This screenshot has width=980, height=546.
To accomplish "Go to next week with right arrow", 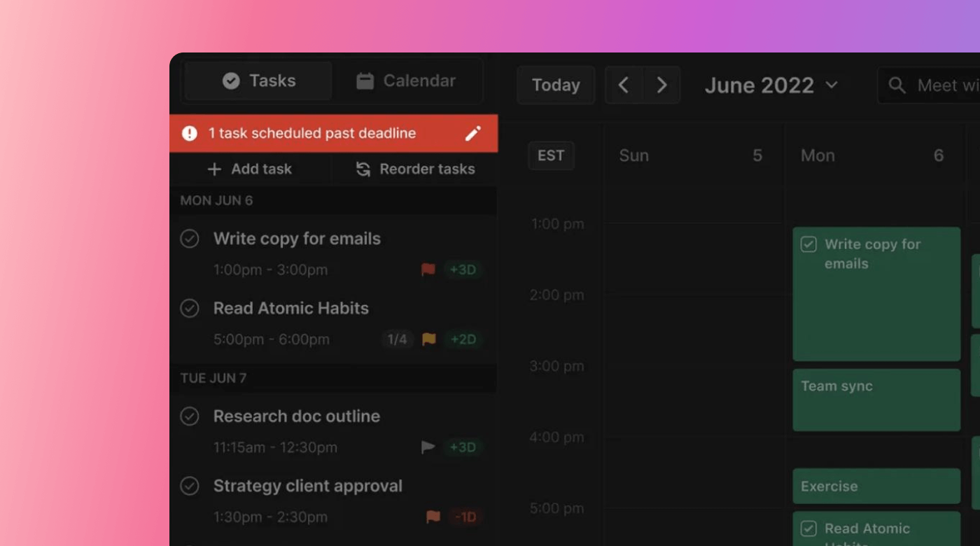I will (x=661, y=85).
